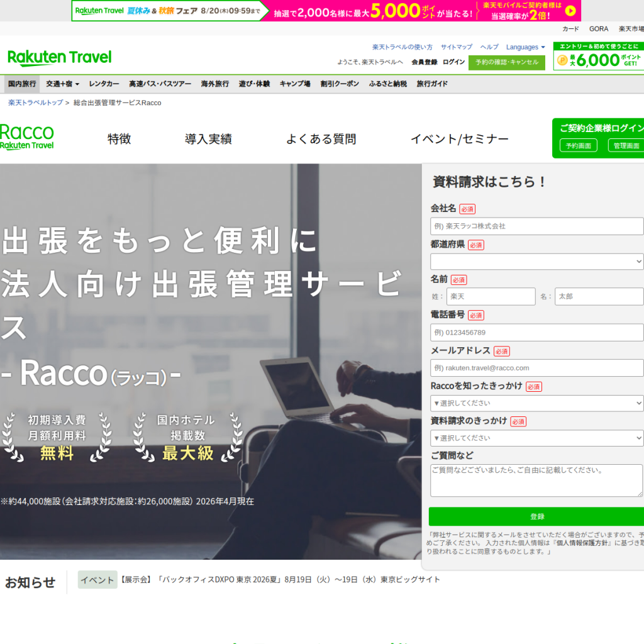Viewport: 644px width, 644px height.
Task: Expand the Languages dropdown
Action: pos(525,47)
